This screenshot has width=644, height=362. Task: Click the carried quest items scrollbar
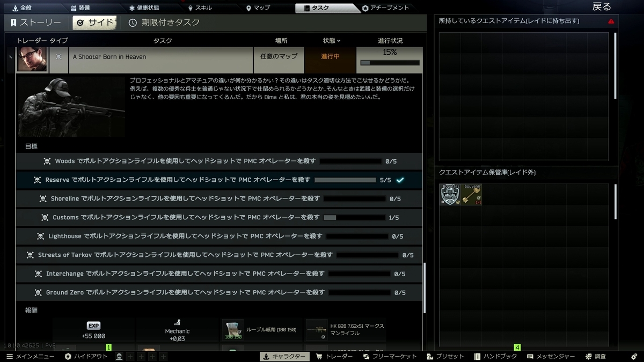pos(615,65)
